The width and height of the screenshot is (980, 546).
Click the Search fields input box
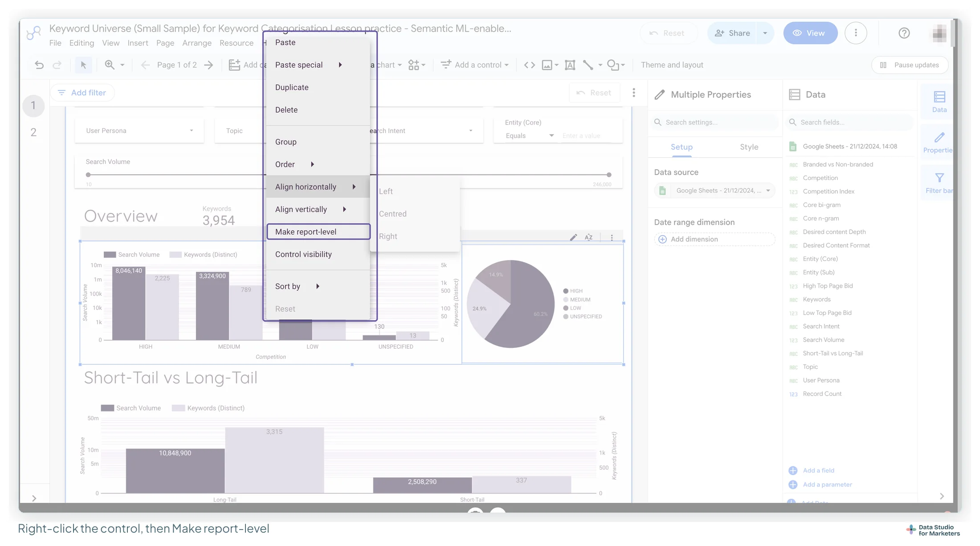click(x=850, y=122)
